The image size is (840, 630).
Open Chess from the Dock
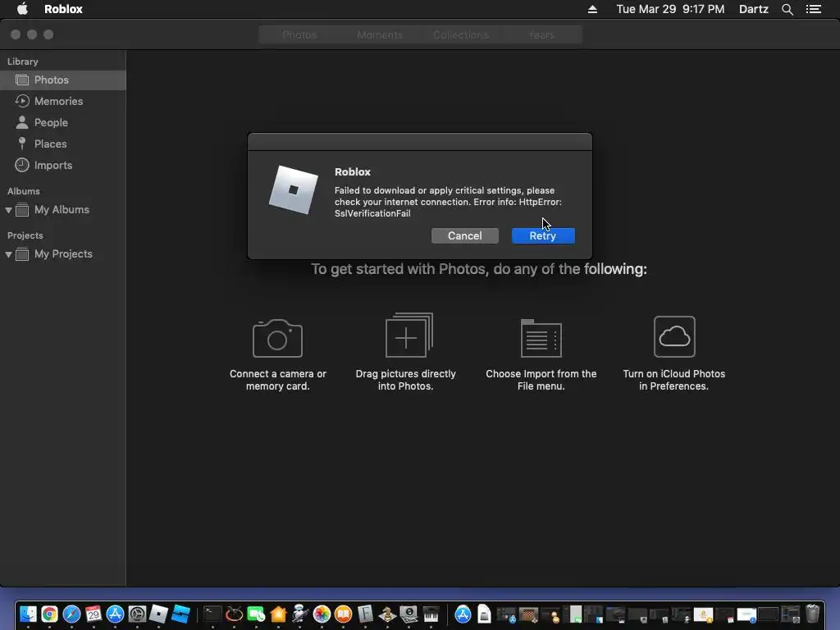click(x=387, y=614)
